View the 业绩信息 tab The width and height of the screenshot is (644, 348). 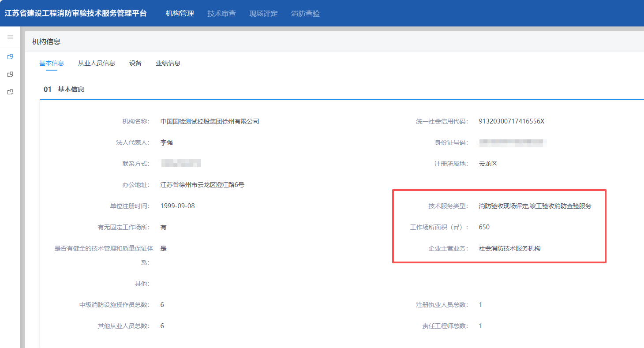[168, 63]
